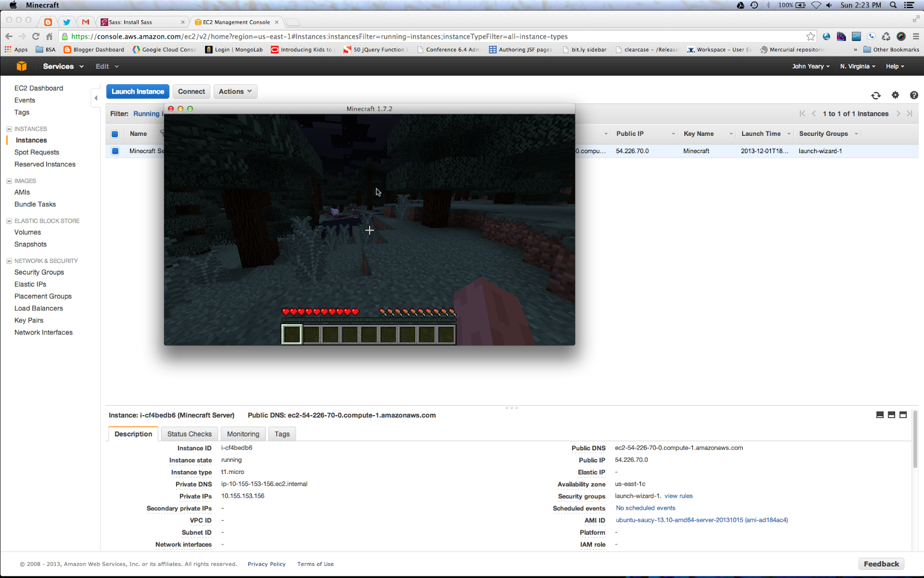Open the Actions dropdown

(235, 91)
